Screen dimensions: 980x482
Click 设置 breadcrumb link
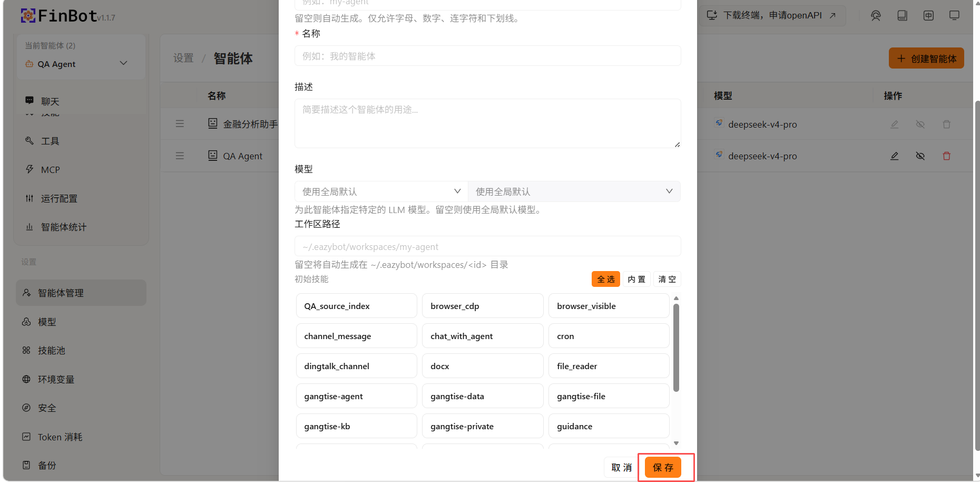(x=183, y=58)
